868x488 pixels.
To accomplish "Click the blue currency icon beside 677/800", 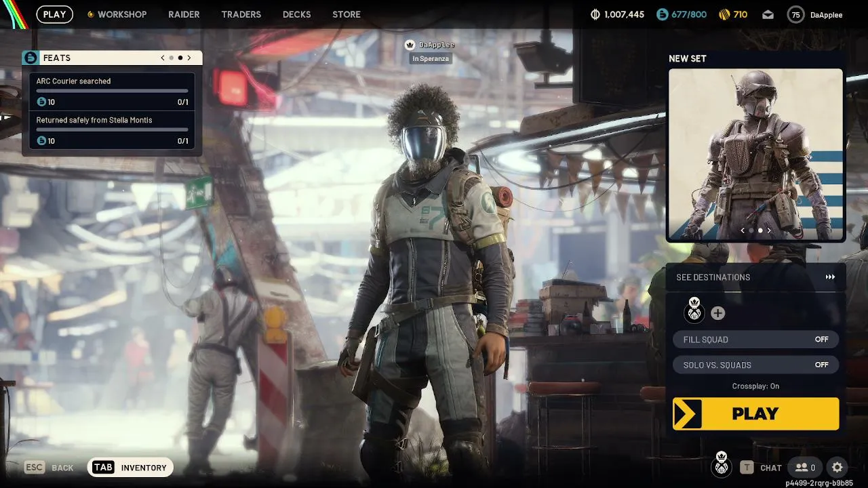I will [662, 14].
